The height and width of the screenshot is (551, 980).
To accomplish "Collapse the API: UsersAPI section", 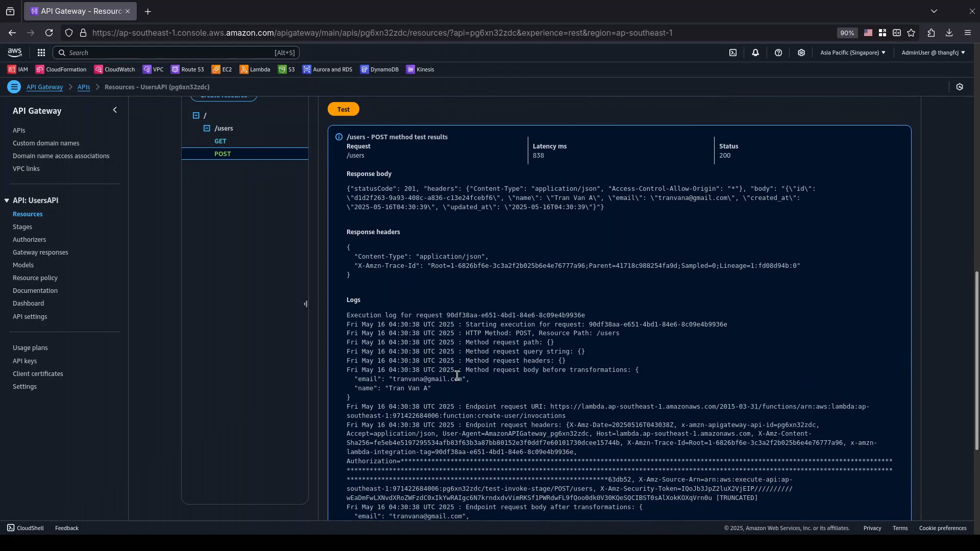I will [7, 201].
